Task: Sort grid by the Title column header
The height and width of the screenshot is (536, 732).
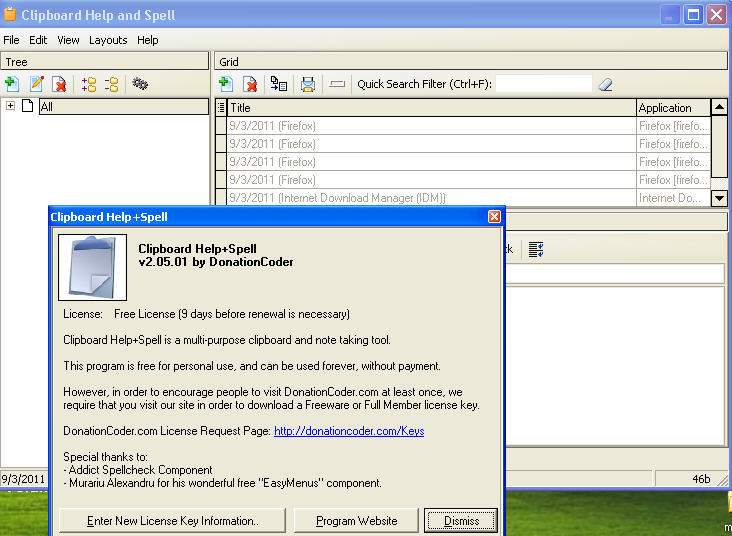Action: click(432, 108)
